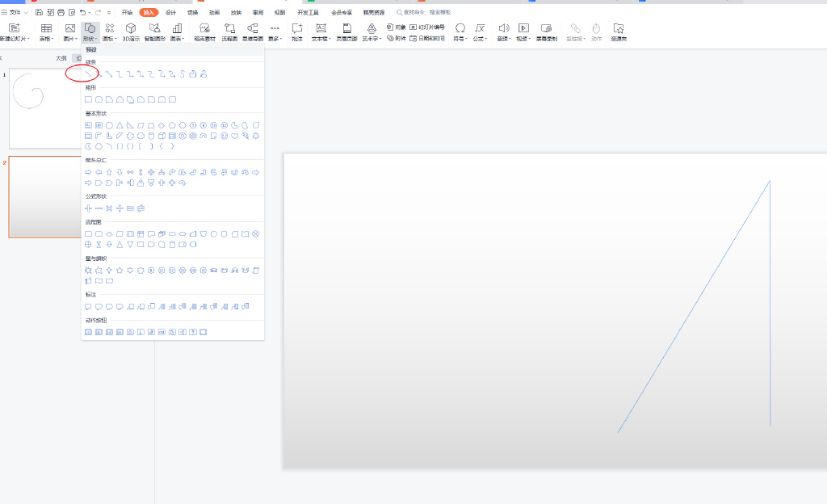Screen dimensions: 827x504
Task: Choose the moon shape
Action: (88, 146)
